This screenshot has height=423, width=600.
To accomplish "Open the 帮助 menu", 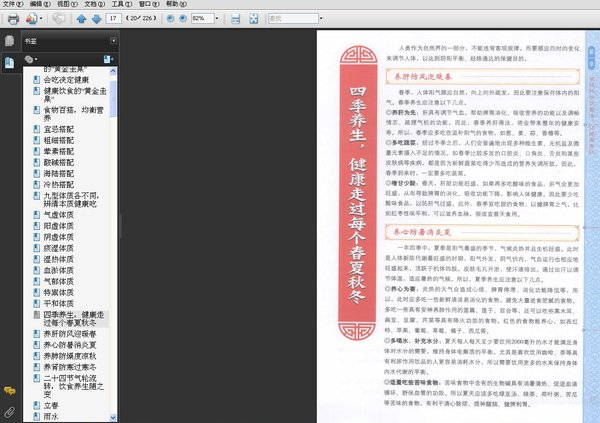I will [176, 4].
